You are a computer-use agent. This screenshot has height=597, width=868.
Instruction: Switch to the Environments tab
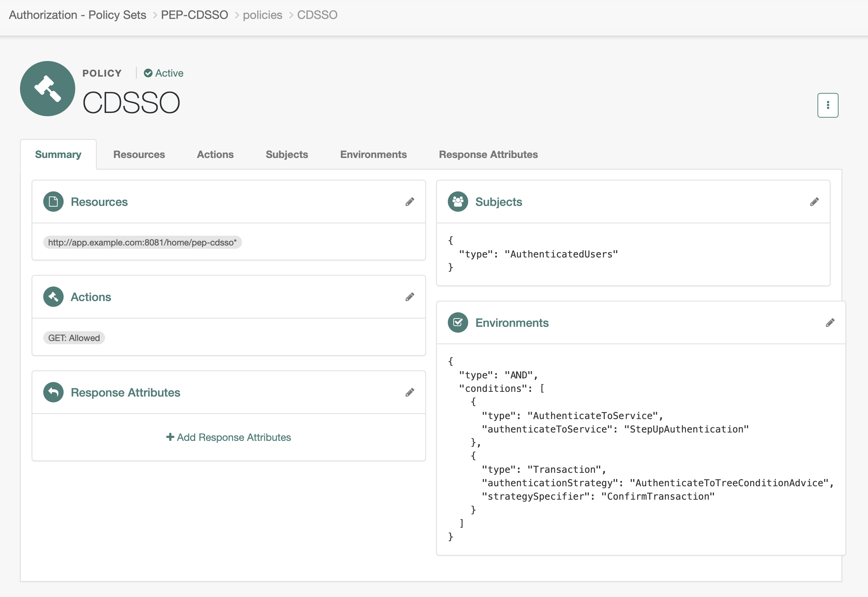[373, 154]
